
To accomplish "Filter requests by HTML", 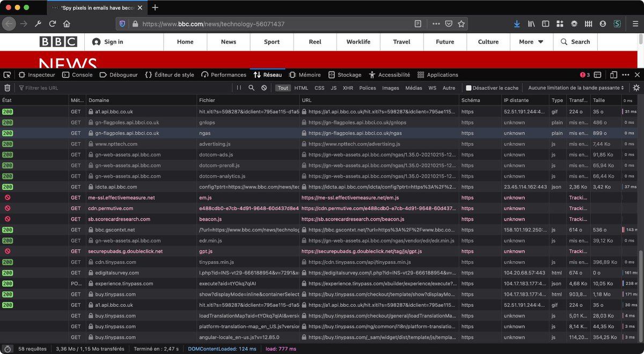I will tap(301, 88).
